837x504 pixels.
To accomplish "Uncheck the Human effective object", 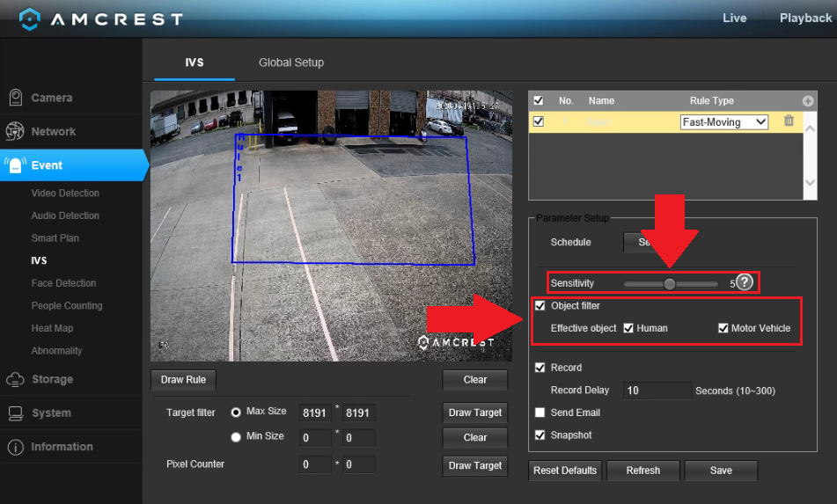I will (x=628, y=328).
